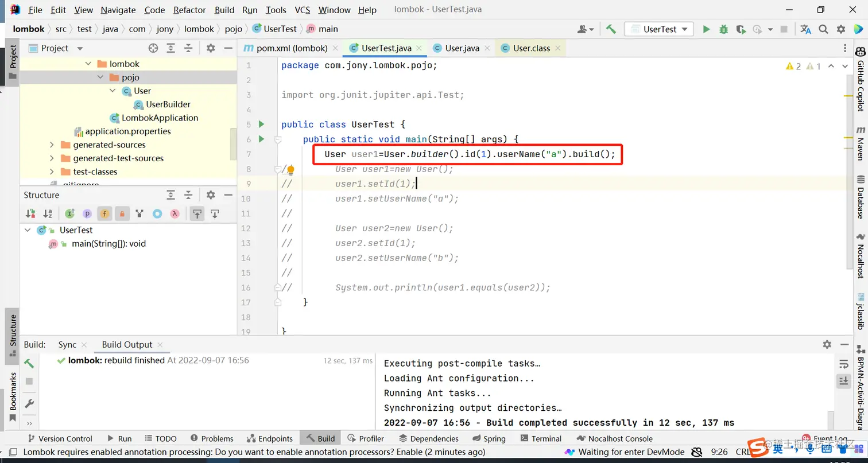Viewport: 868px width, 463px height.
Task: Collapse the pojo folder in Project tree
Action: pyautogui.click(x=100, y=77)
